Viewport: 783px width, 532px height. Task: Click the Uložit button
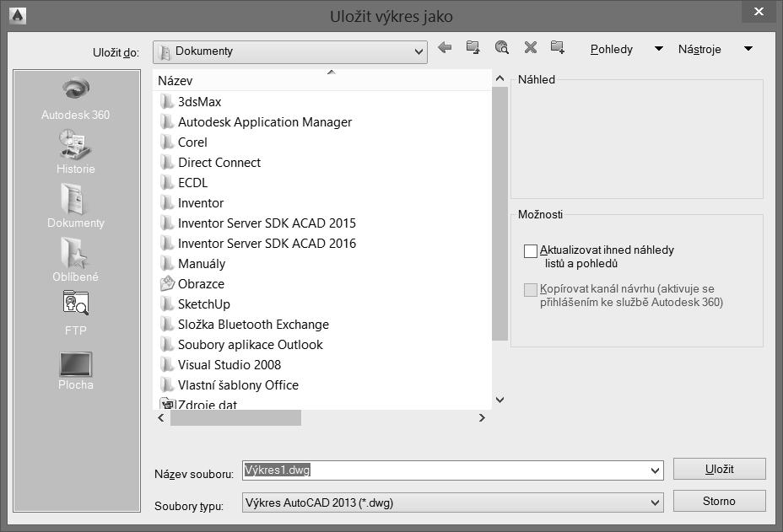point(719,469)
